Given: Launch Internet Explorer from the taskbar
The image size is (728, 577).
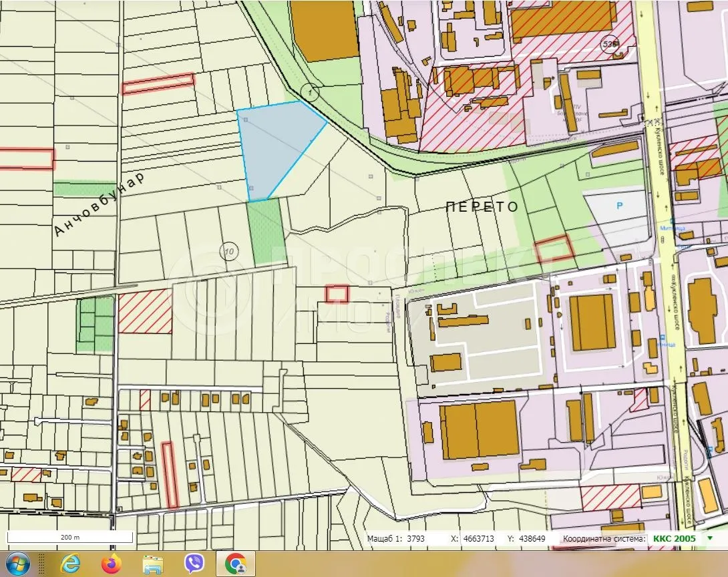Looking at the screenshot, I should [x=69, y=564].
